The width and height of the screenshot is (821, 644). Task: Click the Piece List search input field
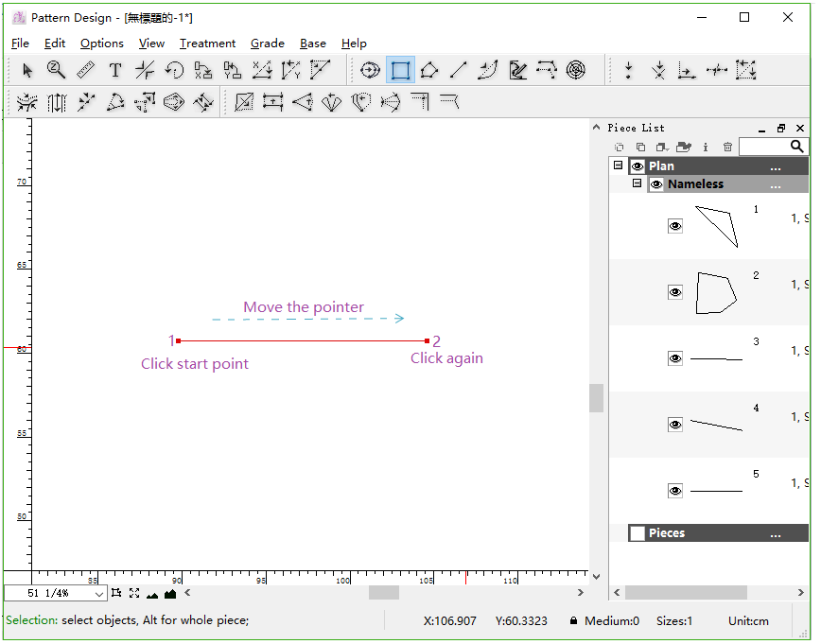[x=761, y=147]
